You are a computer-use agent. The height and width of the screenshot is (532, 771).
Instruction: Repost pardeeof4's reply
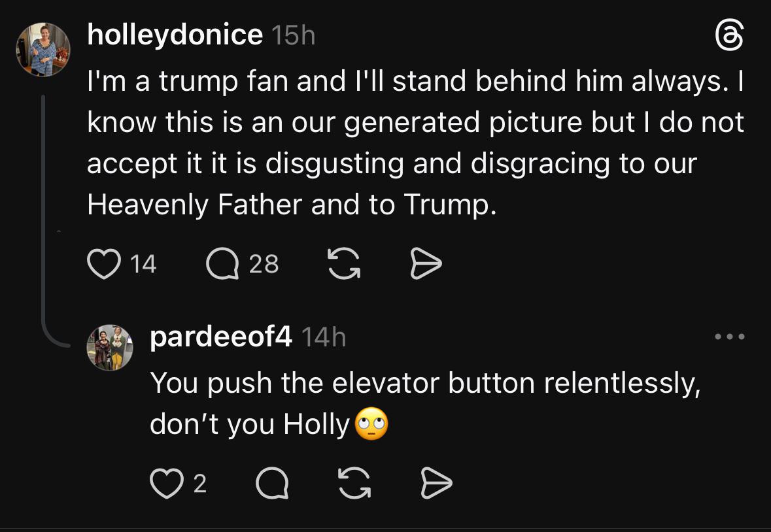(354, 483)
